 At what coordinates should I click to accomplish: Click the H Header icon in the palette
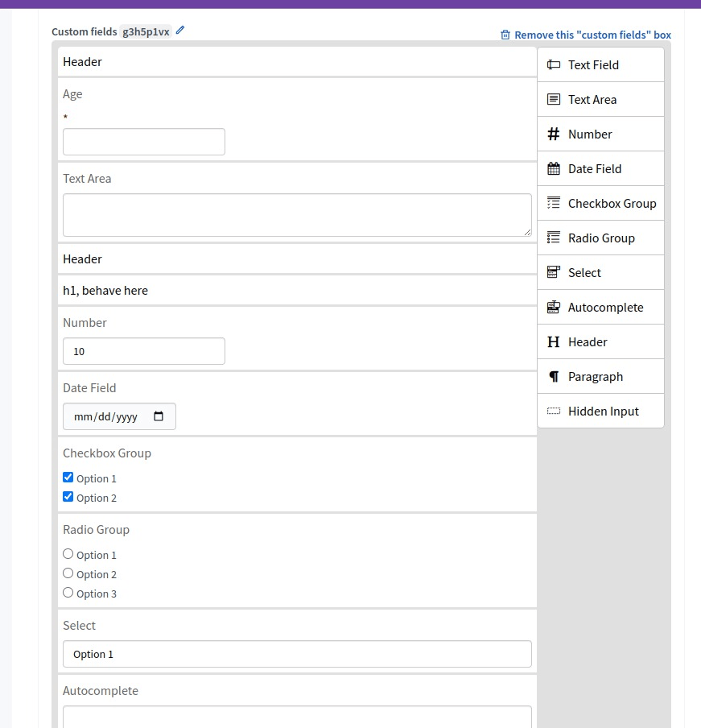click(554, 341)
